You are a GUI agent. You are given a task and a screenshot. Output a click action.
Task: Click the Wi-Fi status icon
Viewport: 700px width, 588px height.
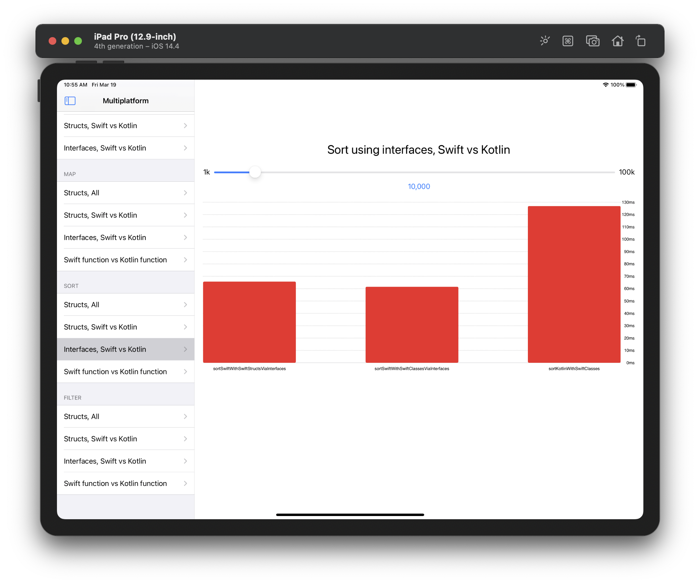(605, 85)
